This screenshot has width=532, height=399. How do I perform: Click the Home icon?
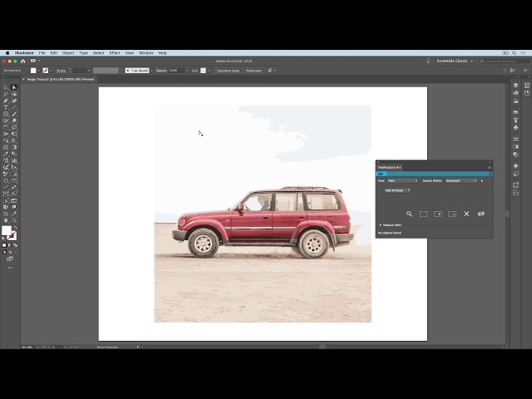pos(23,61)
